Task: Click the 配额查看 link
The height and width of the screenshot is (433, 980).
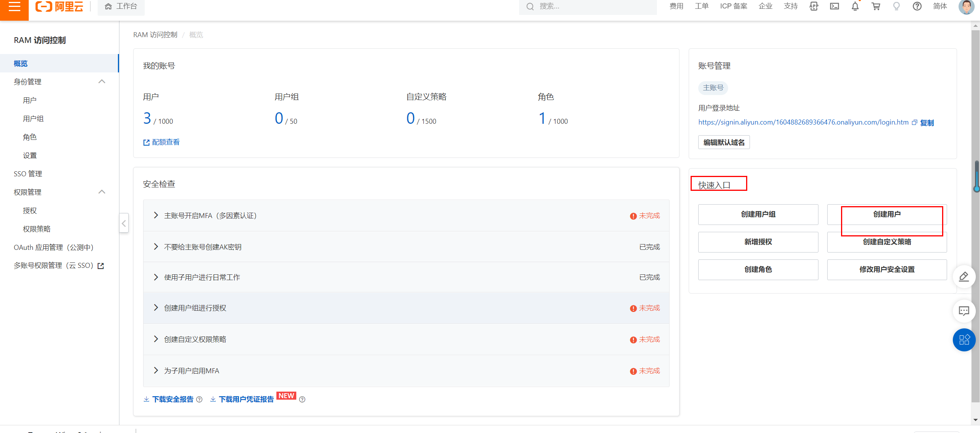Action: coord(166,142)
